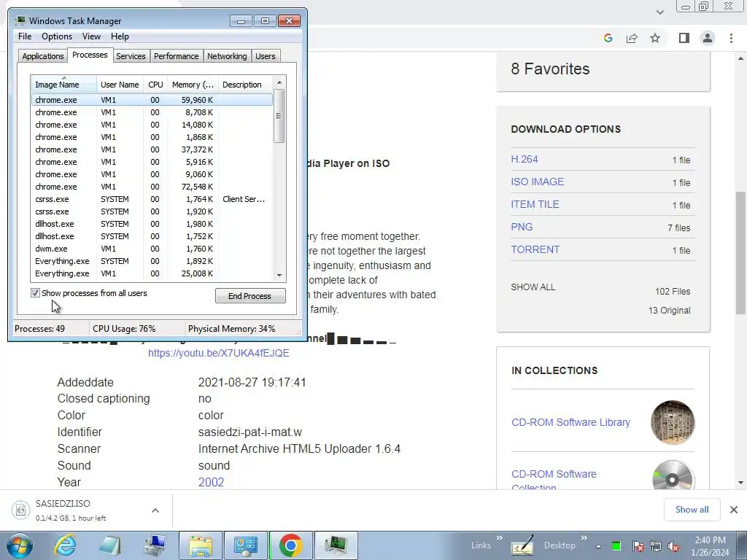Image resolution: width=747 pixels, height=560 pixels.
Task: Expand SASIEDZI.ISO download options arrow
Action: [155, 510]
